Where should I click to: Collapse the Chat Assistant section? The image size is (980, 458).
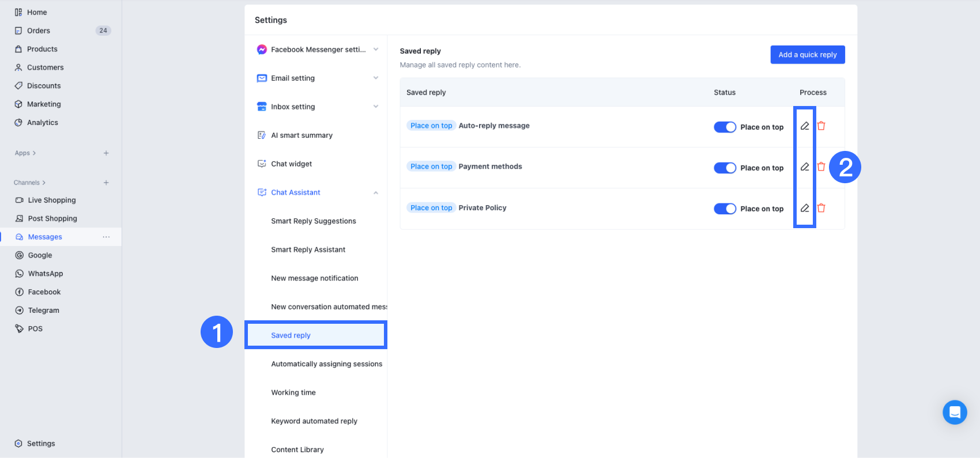pos(375,192)
